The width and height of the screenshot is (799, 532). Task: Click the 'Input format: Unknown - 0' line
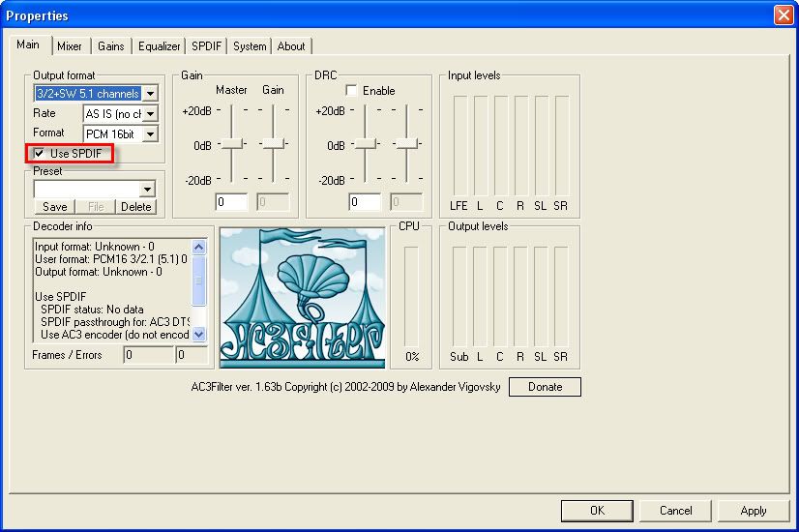95,247
